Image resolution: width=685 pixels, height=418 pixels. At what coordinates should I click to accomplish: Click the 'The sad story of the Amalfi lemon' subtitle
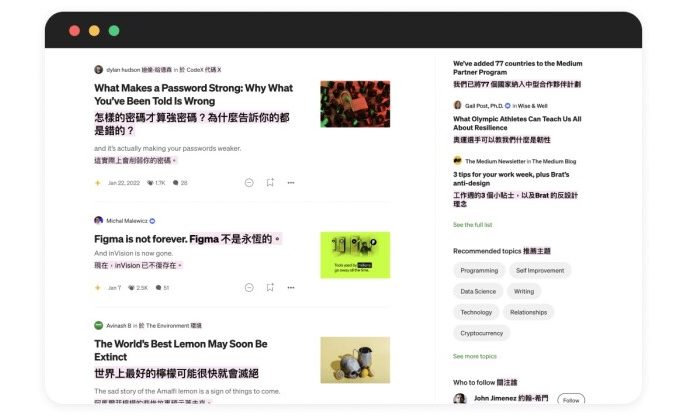click(187, 391)
